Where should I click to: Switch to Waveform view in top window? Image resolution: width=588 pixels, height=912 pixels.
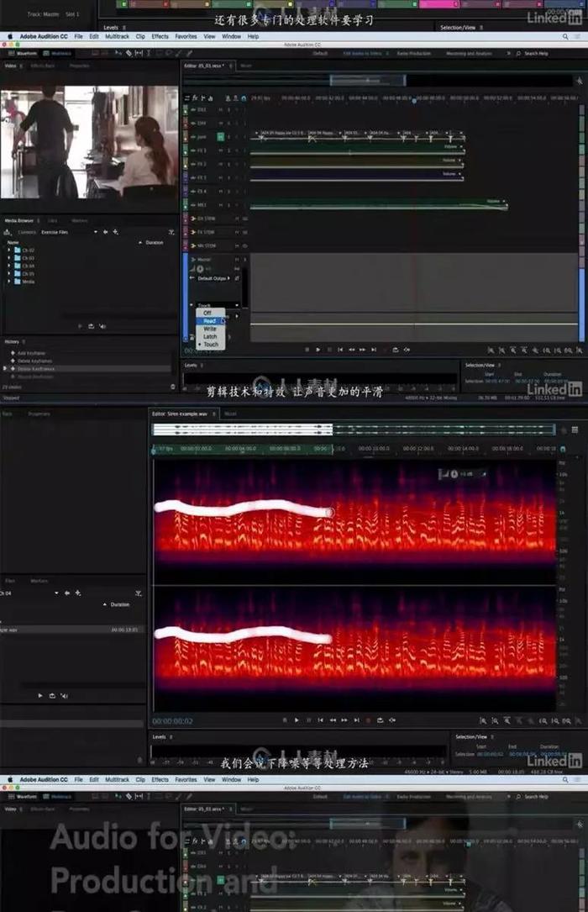point(23,54)
